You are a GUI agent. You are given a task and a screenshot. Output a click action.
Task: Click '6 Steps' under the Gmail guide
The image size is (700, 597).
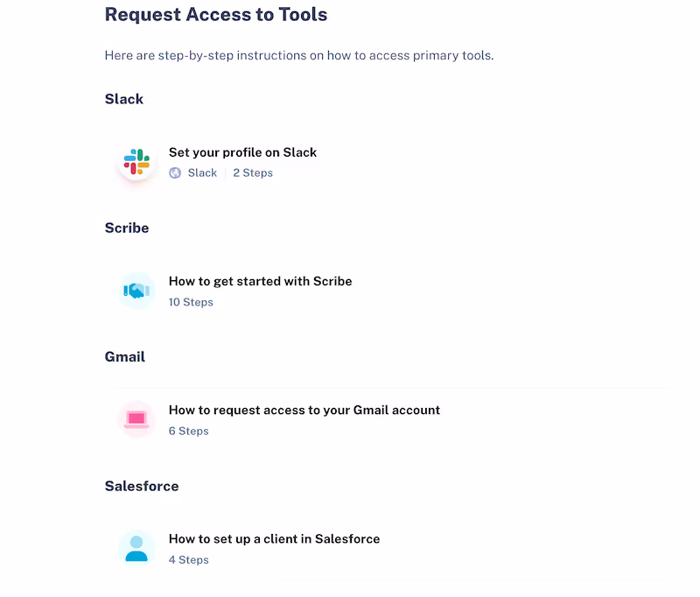[188, 431]
